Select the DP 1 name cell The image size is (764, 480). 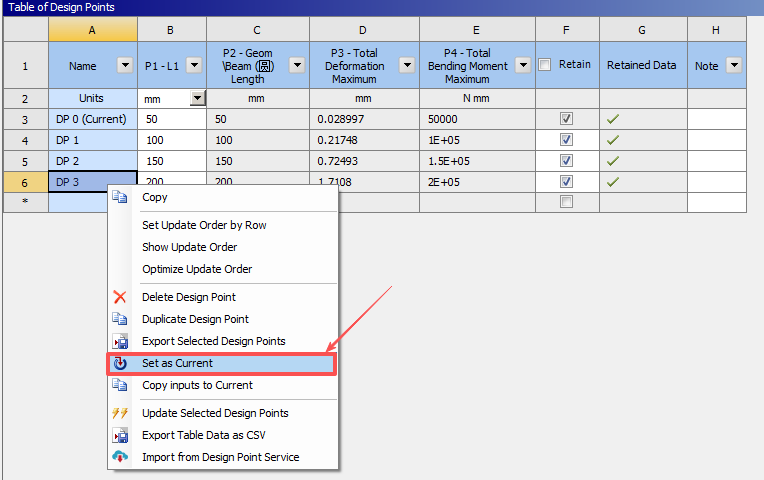pos(93,140)
